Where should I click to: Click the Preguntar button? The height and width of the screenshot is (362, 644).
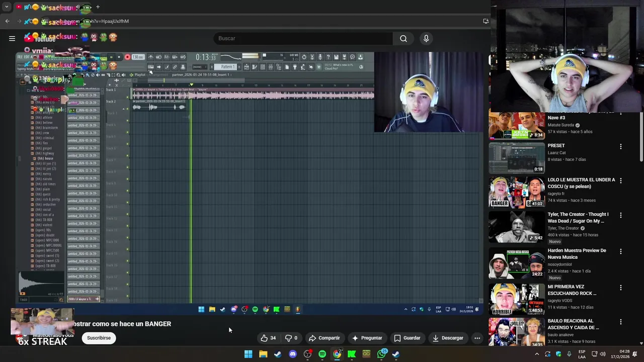(x=367, y=338)
